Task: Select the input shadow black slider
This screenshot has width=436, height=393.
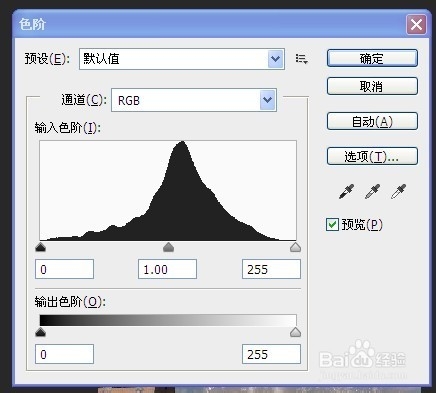Action: pos(40,247)
